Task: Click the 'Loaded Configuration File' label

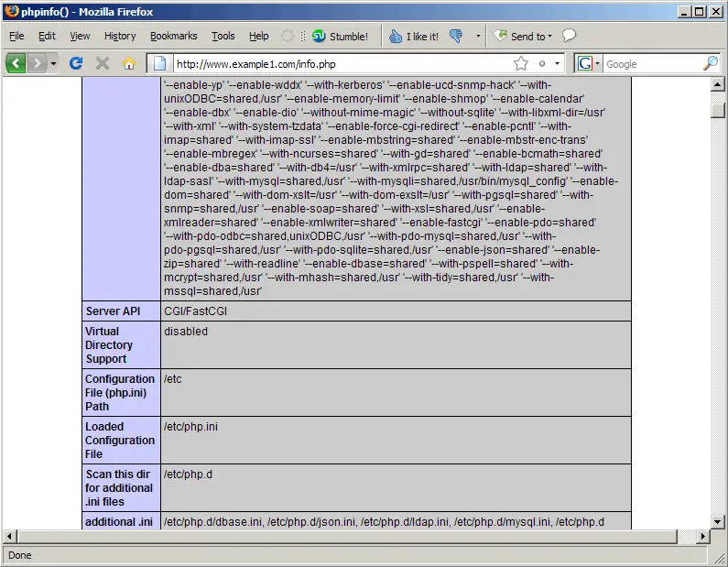Action: pos(121,441)
